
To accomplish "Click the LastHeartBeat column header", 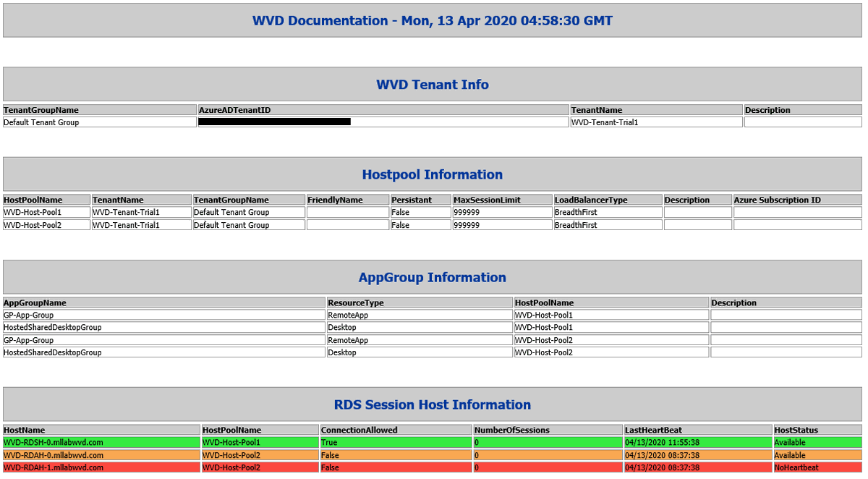I will coord(698,430).
